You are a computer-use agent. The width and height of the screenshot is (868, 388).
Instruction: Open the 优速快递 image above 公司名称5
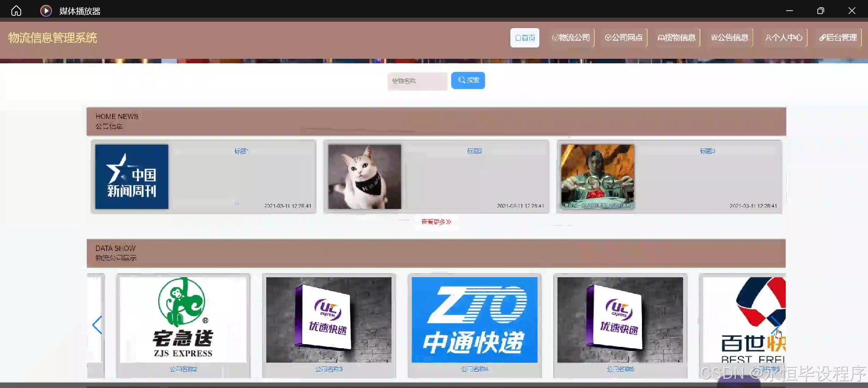pos(620,320)
